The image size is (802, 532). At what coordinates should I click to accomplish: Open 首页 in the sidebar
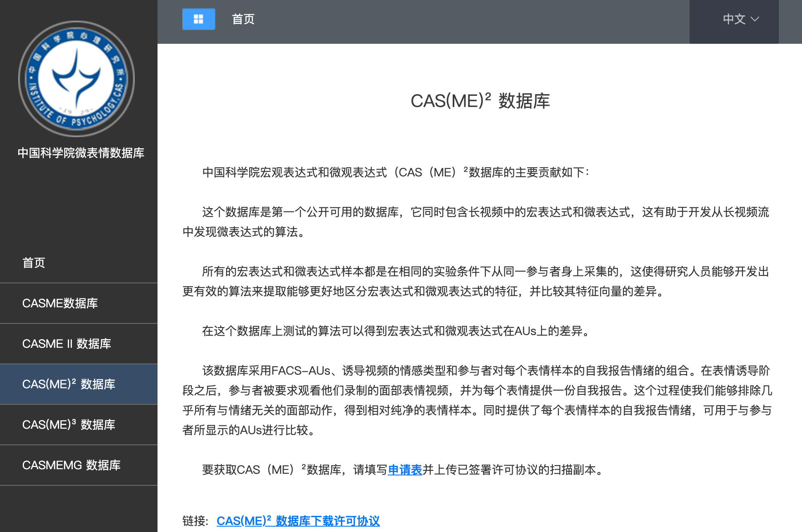tap(79, 263)
